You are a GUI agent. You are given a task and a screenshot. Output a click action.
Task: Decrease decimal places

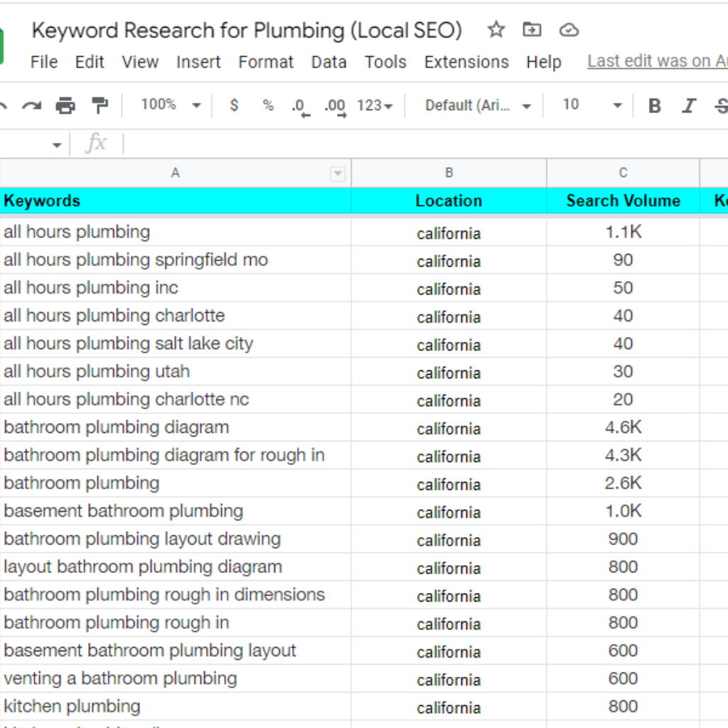pos(301,108)
